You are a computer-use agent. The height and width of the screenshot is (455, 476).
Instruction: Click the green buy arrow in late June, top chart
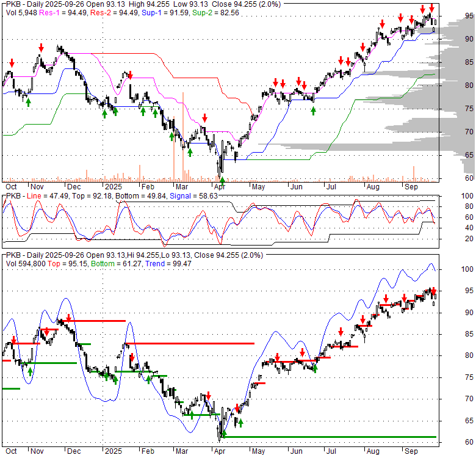click(x=313, y=111)
